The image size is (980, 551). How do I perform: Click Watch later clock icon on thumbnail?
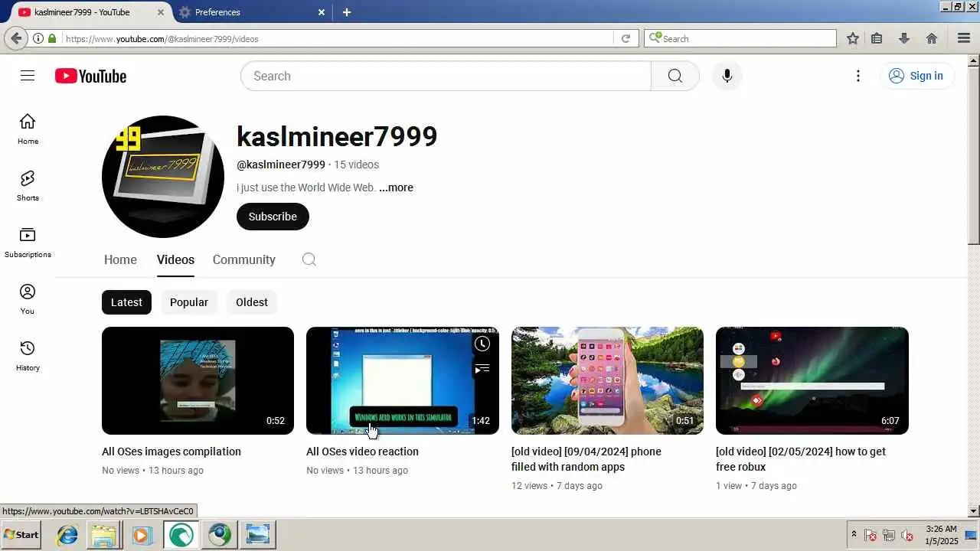(x=482, y=344)
